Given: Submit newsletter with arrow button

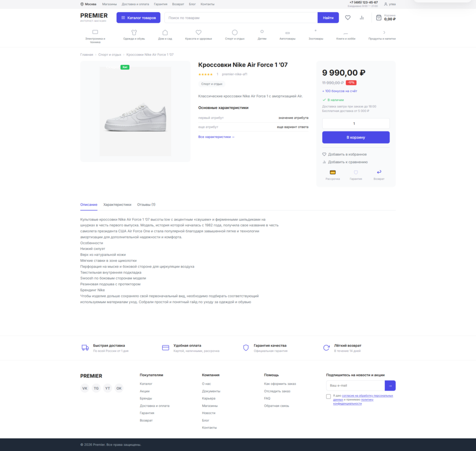Looking at the screenshot, I should (390, 386).
